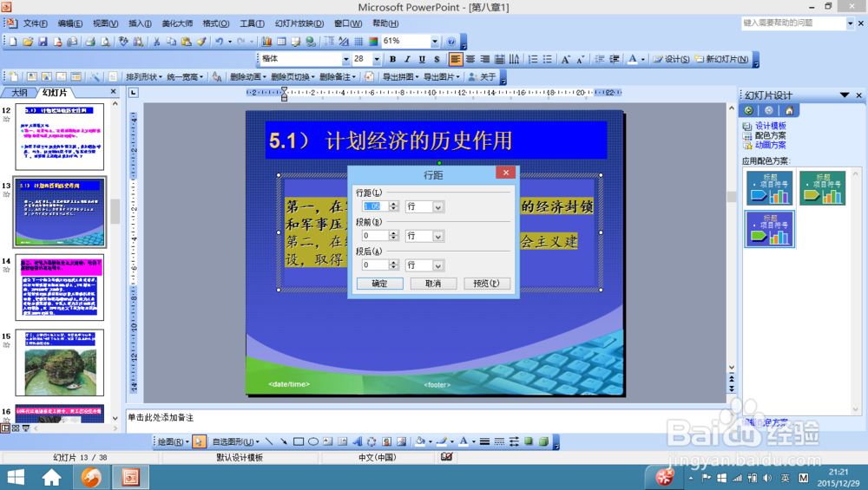Switch to Normal view button
Viewport: 868px width, 490px height.
pos(5,428)
